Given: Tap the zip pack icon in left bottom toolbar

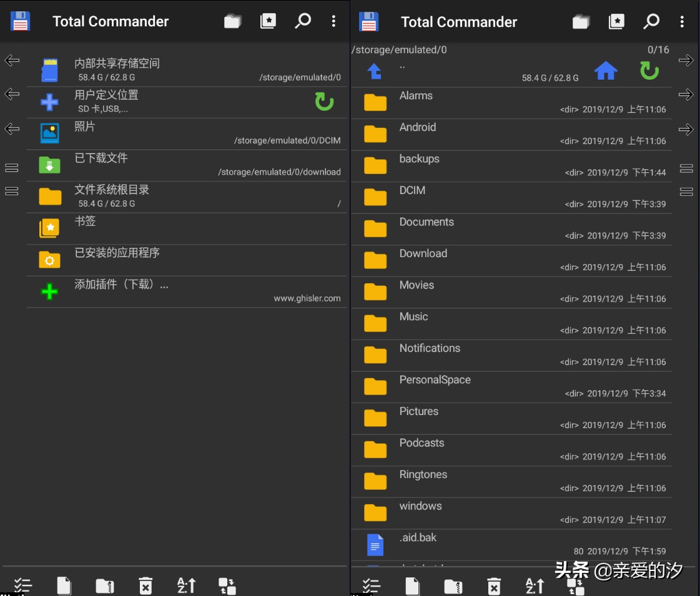Looking at the screenshot, I should pyautogui.click(x=105, y=585).
